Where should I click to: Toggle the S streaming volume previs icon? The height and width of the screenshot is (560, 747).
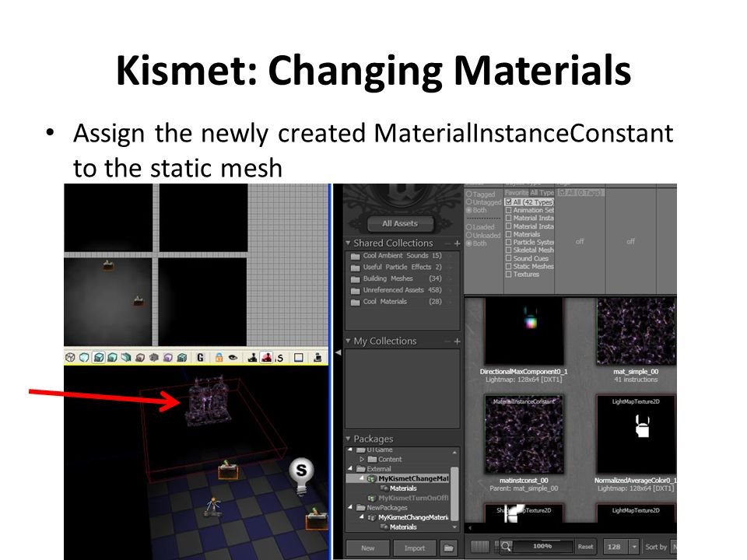point(279,358)
